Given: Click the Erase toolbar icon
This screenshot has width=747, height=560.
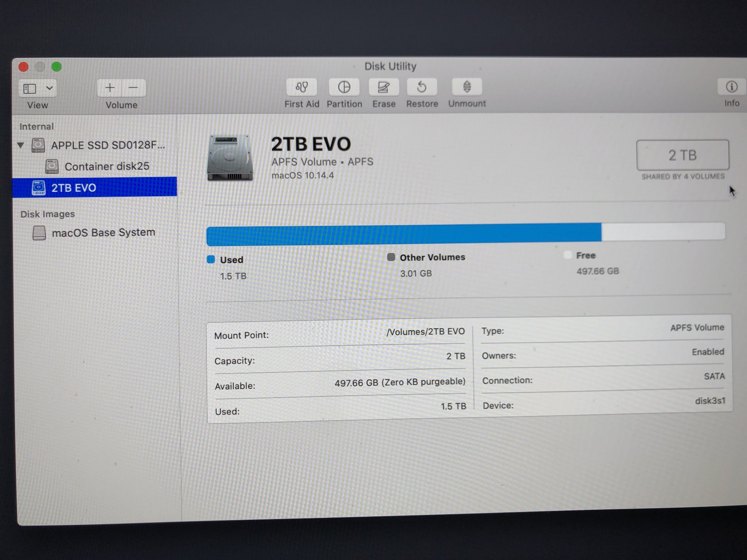Looking at the screenshot, I should pyautogui.click(x=384, y=87).
